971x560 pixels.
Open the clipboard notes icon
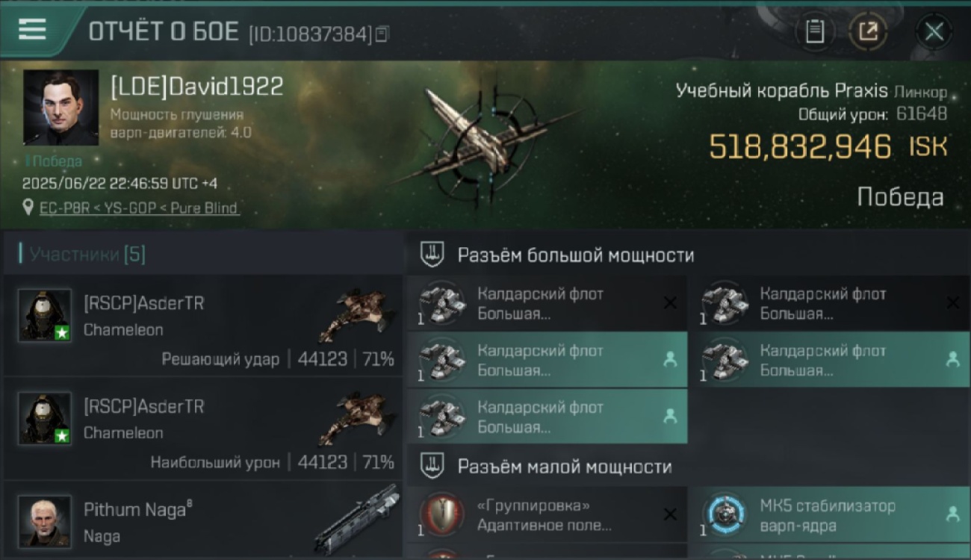tap(815, 31)
